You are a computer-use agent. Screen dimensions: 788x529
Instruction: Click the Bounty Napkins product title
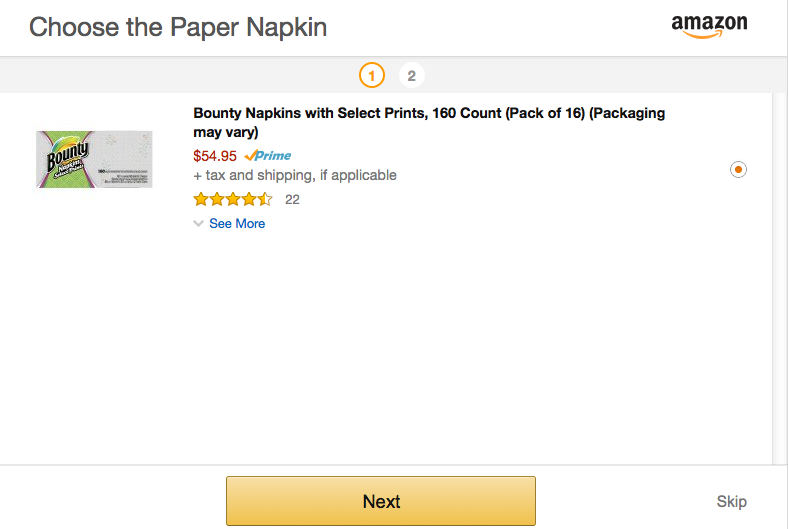pos(429,122)
